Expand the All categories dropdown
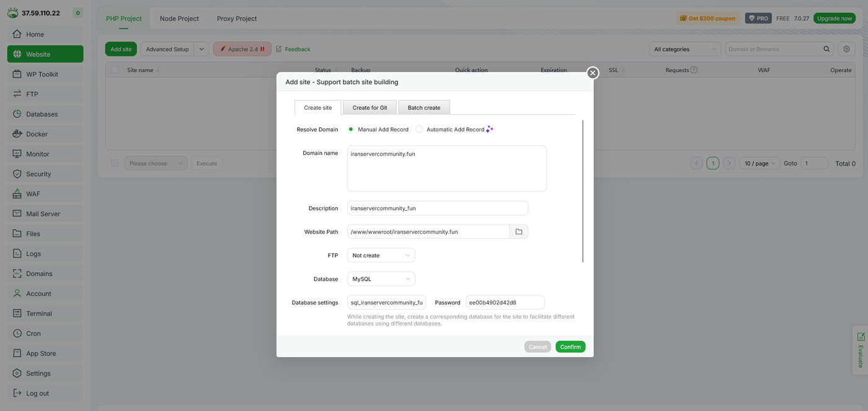 coord(684,49)
